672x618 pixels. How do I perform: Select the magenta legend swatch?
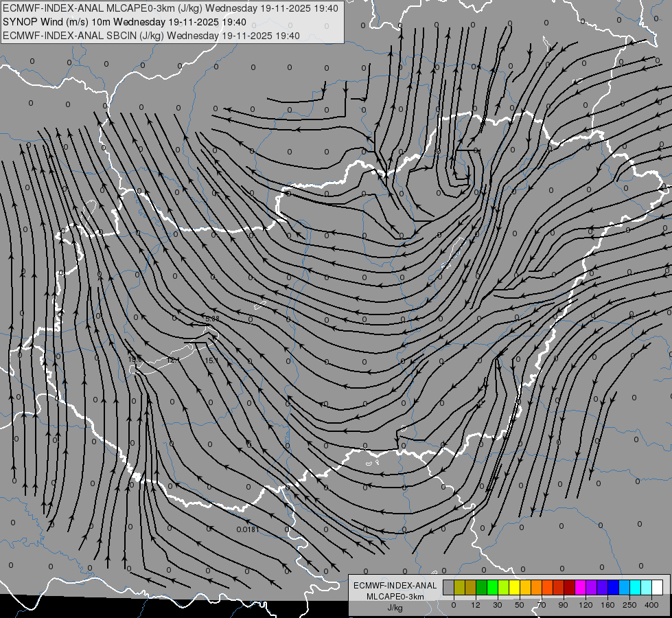pyautogui.click(x=581, y=587)
